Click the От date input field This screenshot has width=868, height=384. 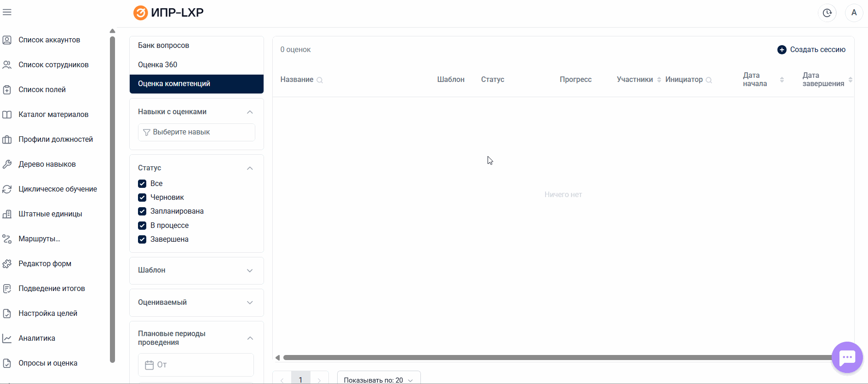coord(196,365)
